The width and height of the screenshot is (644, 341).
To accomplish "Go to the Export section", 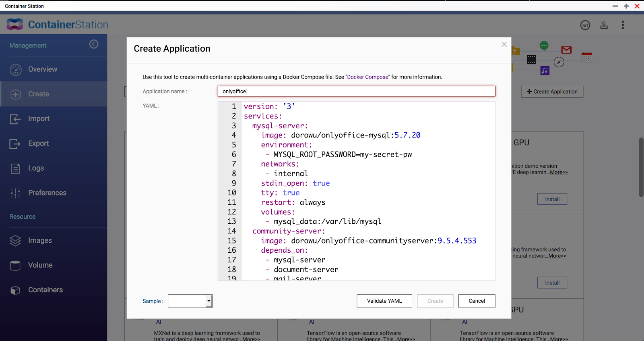I will pyautogui.click(x=54, y=143).
